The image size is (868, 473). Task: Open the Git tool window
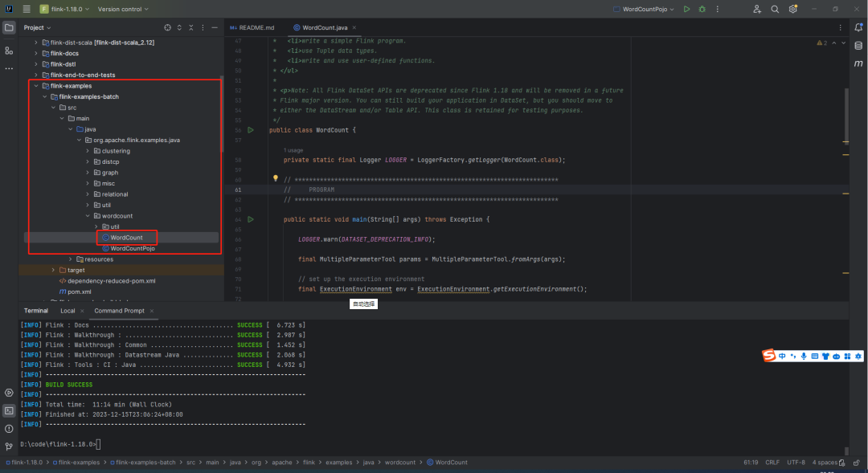(9, 446)
